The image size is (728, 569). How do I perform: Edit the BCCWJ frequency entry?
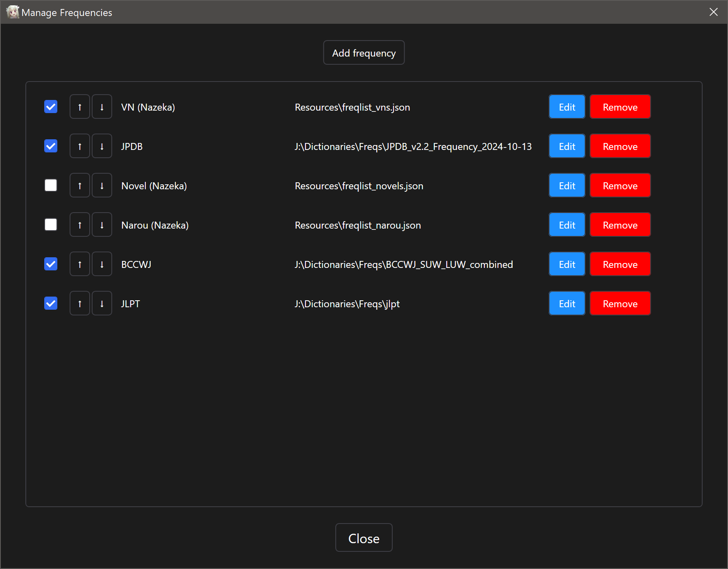(567, 264)
